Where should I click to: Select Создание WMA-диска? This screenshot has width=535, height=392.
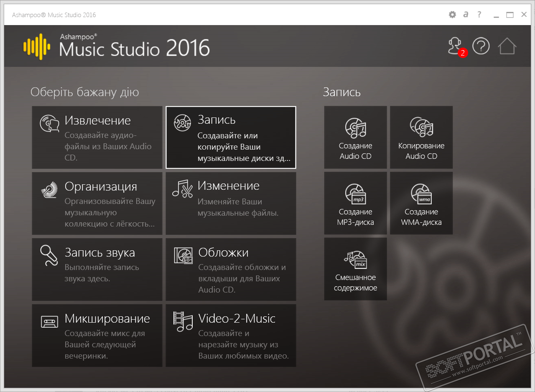pos(421,204)
